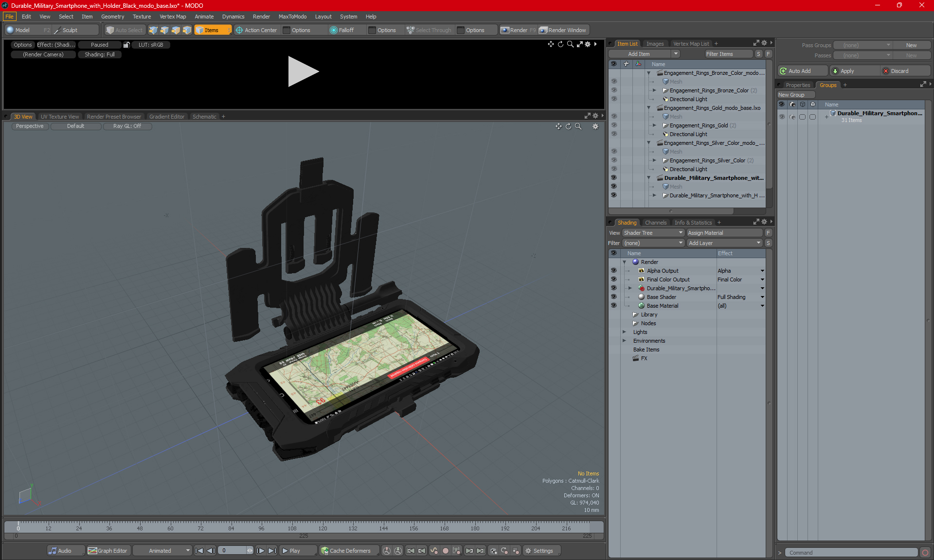The image size is (934, 560).
Task: Open the Add Layer dropdown
Action: coord(724,243)
